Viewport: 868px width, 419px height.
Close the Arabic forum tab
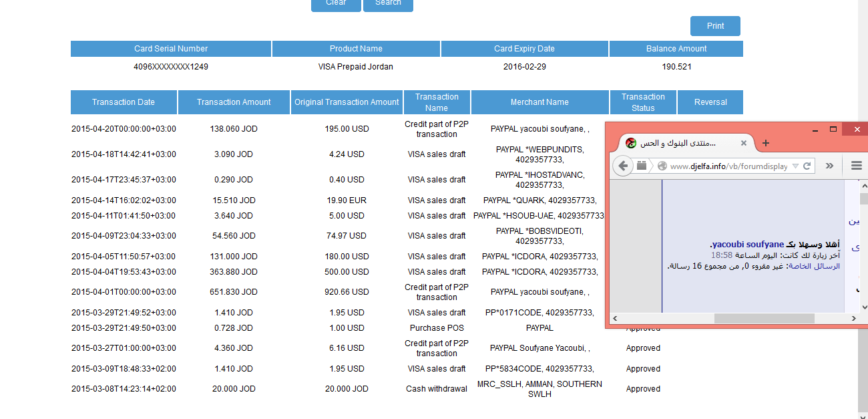744,143
